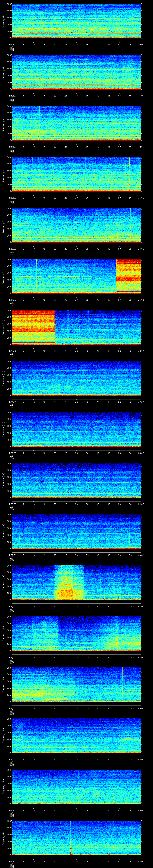Click the 11:33:00 start time label
The image size is (153, 868).
click(x=12, y=249)
